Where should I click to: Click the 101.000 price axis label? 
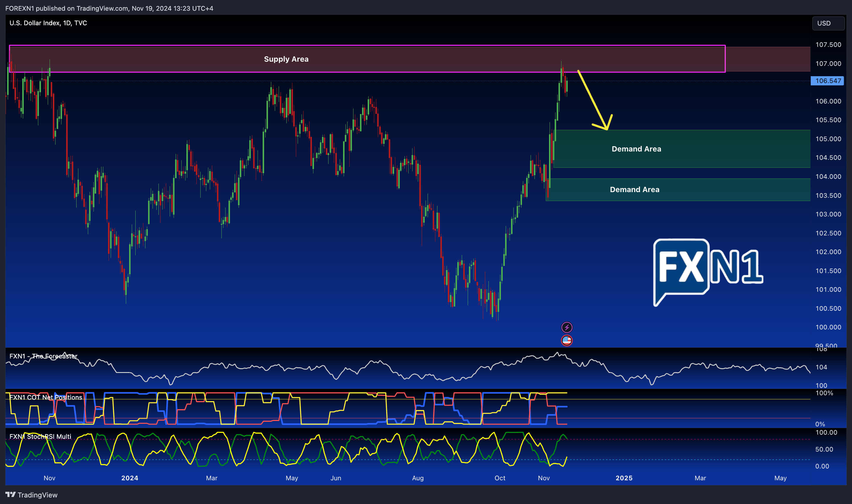coord(828,289)
